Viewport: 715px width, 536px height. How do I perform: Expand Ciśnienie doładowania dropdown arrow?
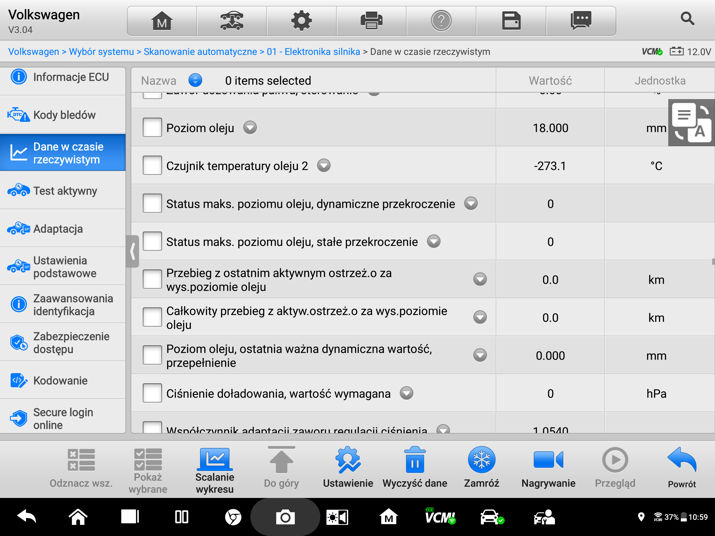407,393
